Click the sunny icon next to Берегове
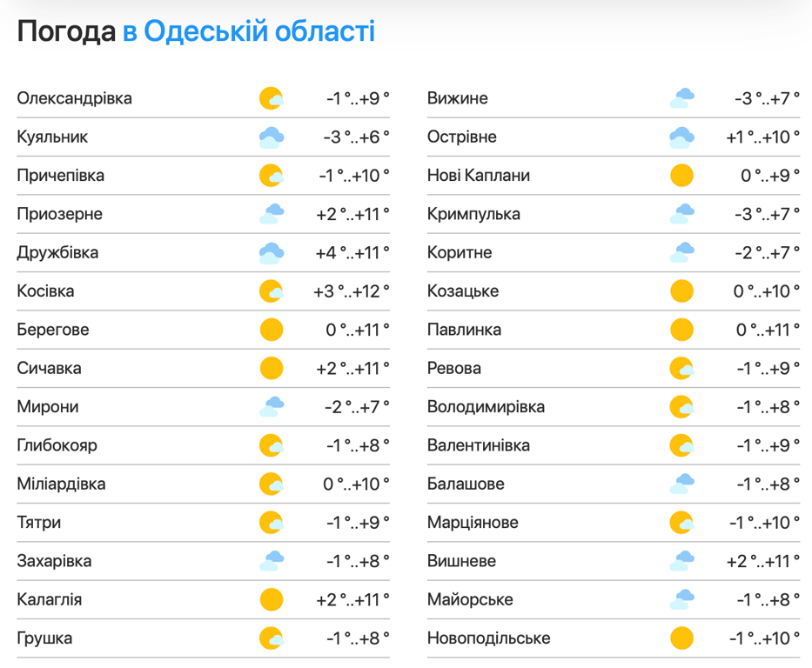Image resolution: width=812 pixels, height=668 pixels. coord(272,330)
